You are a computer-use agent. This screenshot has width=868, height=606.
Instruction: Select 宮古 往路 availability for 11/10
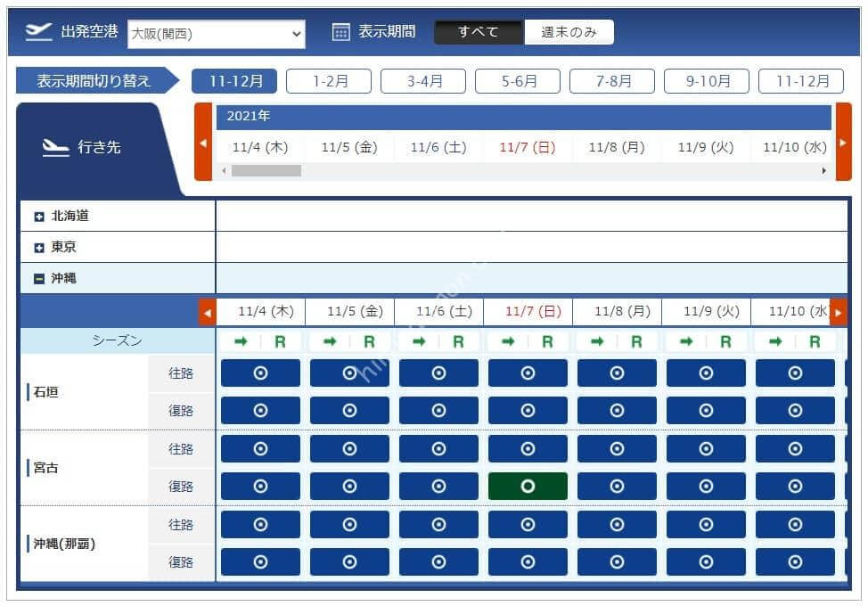coord(795,448)
